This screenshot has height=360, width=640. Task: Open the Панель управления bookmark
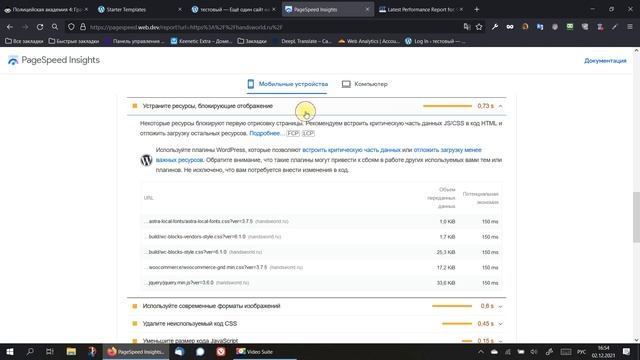135,41
